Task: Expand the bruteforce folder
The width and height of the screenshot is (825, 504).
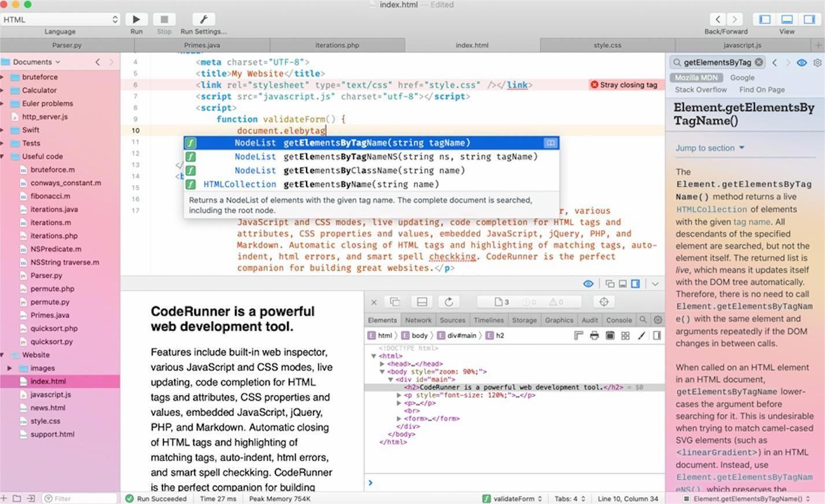Action: point(2,77)
